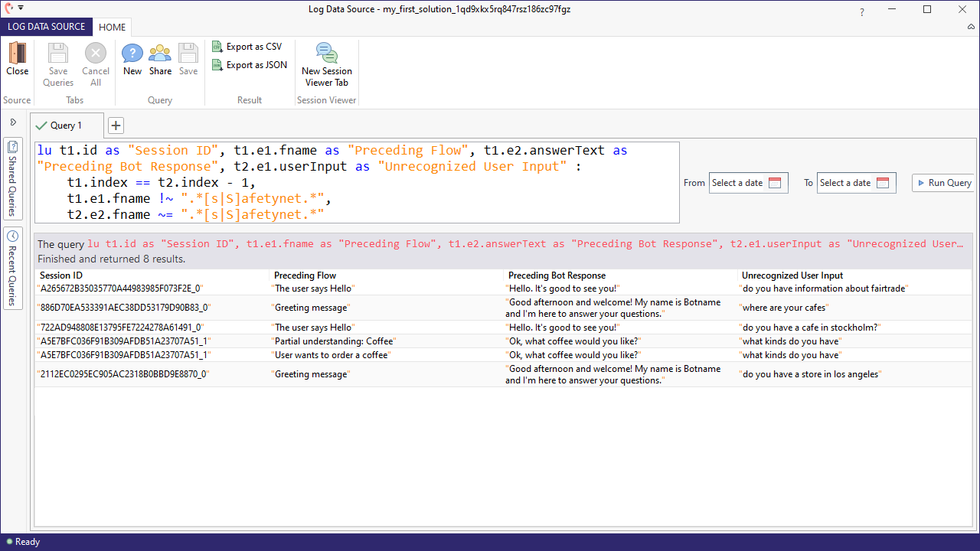Open the To date calendar picker

(883, 183)
